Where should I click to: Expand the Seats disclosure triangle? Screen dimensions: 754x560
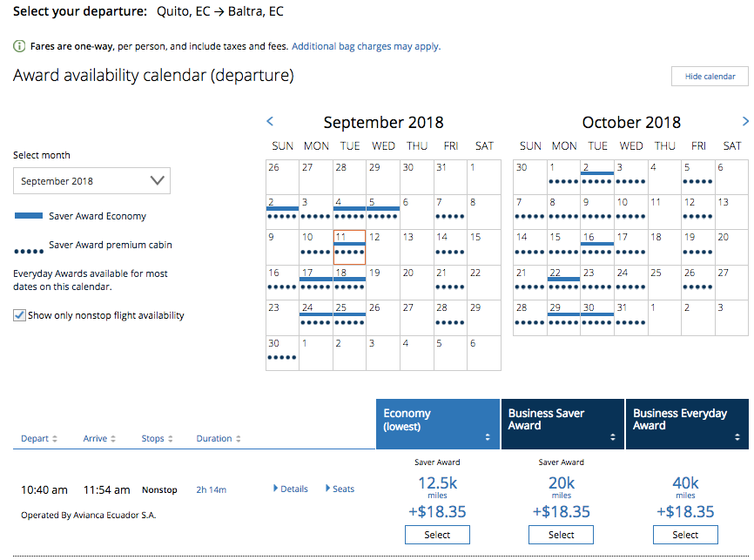[x=328, y=489]
